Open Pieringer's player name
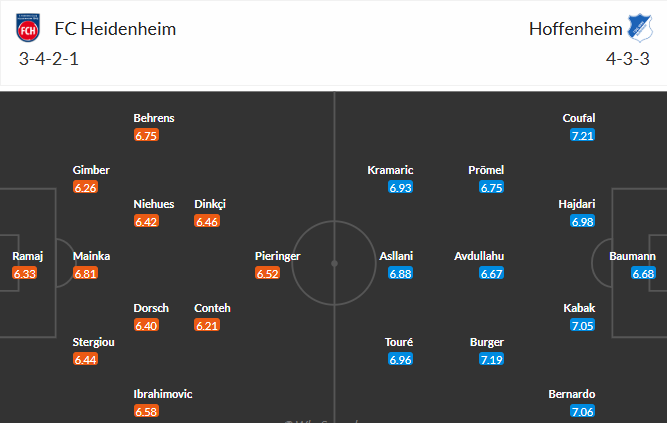 click(x=277, y=256)
